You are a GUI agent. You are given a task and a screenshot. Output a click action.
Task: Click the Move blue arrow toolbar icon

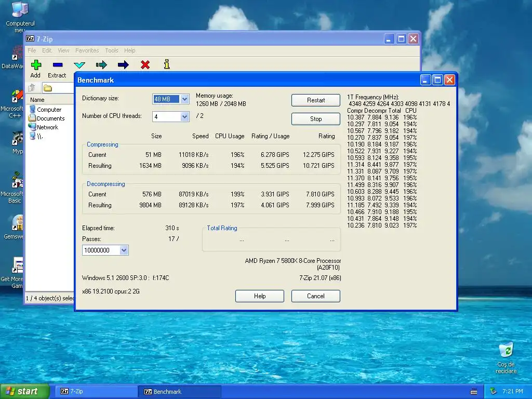[123, 64]
